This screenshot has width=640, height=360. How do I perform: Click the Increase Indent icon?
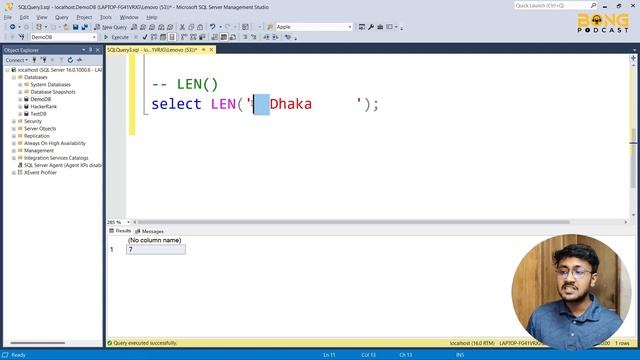click(276, 37)
